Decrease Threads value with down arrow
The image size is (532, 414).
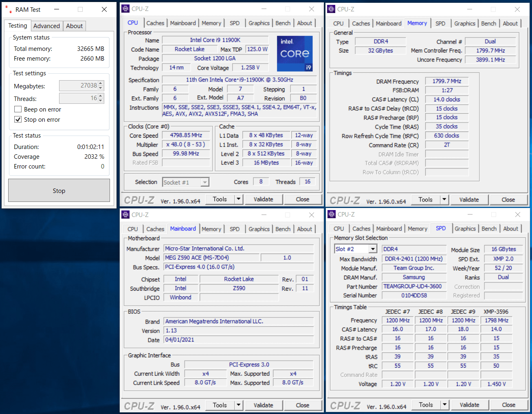101,101
